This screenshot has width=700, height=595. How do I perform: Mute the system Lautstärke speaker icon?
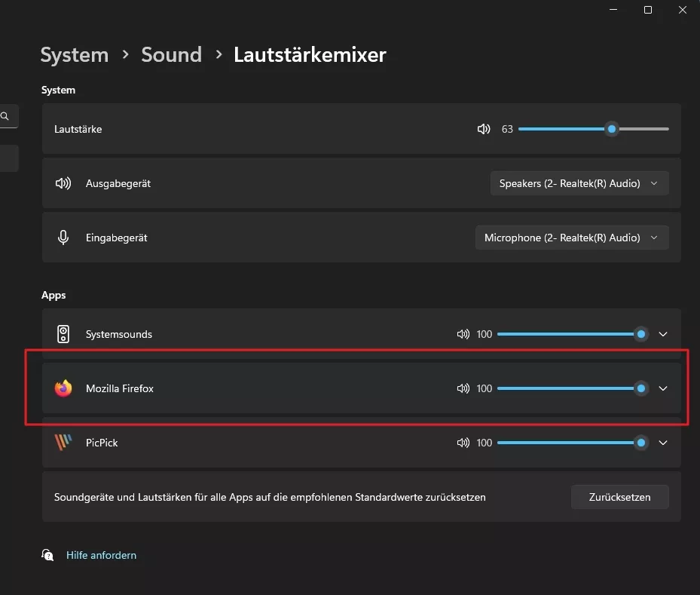click(x=484, y=129)
